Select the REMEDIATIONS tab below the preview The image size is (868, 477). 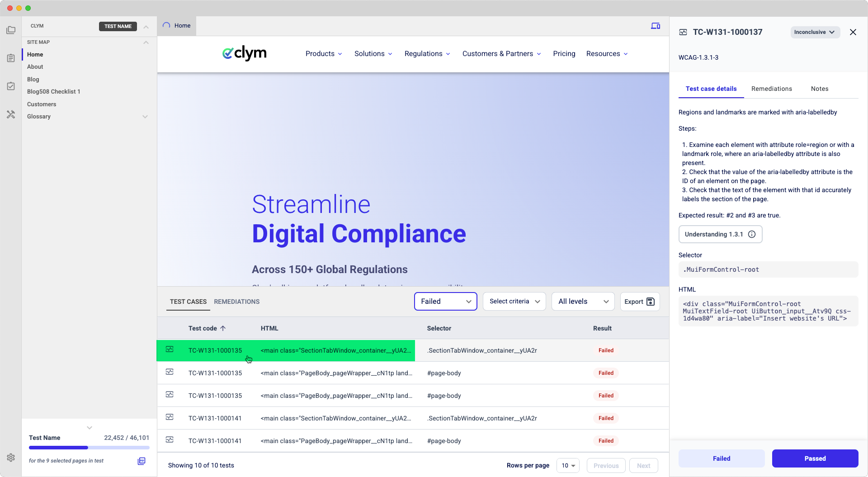[x=237, y=302]
